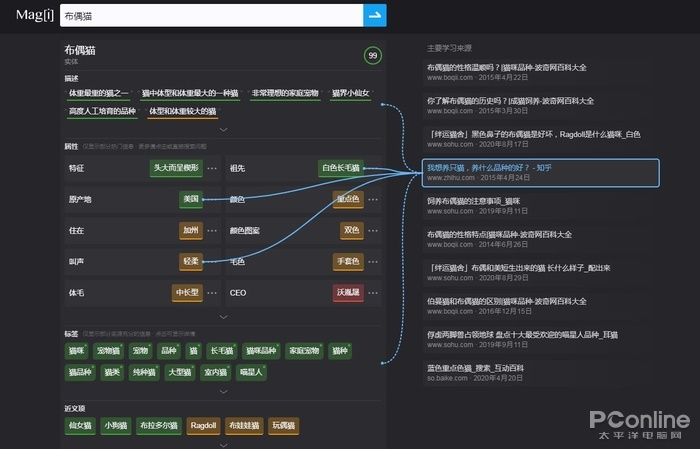The image size is (700, 449).
Task: Open more options beside 沃嵐晟
Action: tap(372, 293)
